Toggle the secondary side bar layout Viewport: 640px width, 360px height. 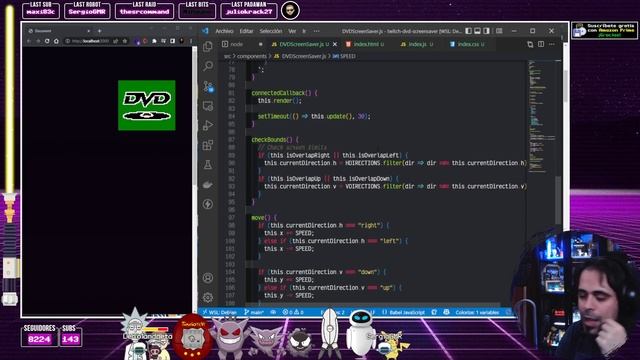(x=487, y=31)
